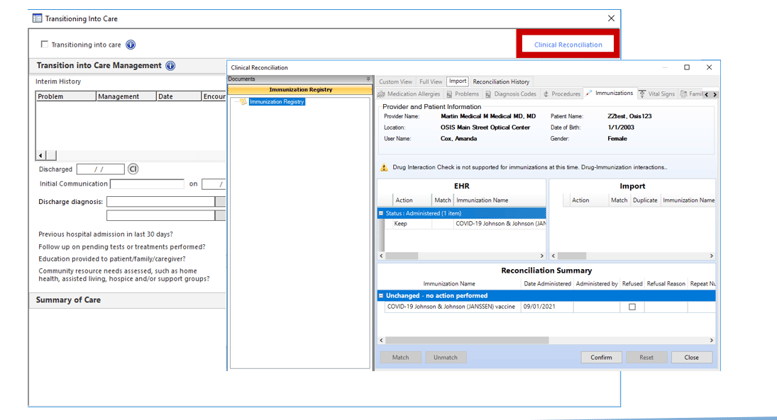Image resolution: width=777 pixels, height=420 pixels.
Task: Click the Reconciliation Summary horizontal scrollbar thumb
Action: [467, 340]
